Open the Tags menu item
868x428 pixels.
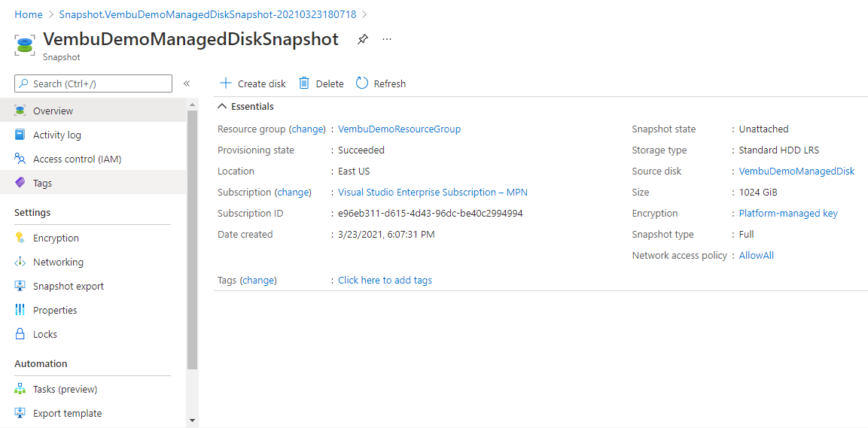(x=93, y=183)
